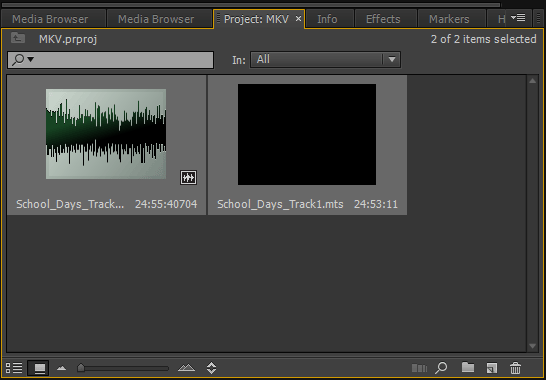Click the audio waveform badge on first clip
The width and height of the screenshot is (546, 380).
coord(188,178)
